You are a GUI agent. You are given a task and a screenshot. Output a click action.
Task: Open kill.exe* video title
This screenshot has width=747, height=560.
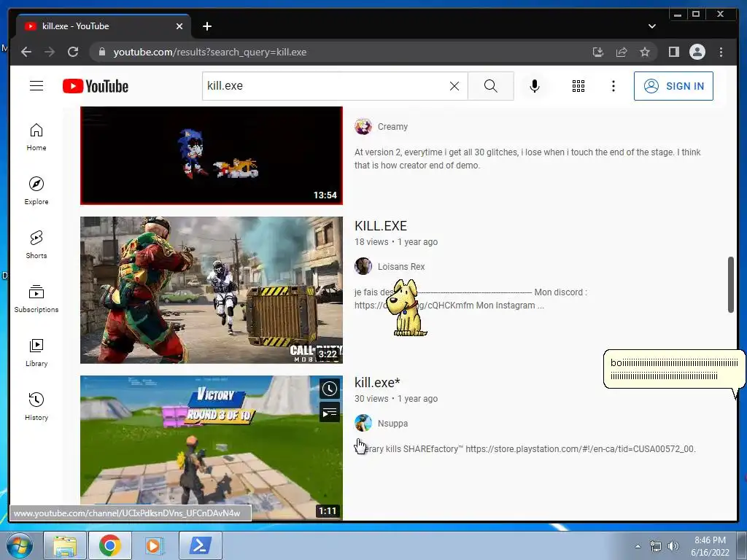[x=377, y=382]
